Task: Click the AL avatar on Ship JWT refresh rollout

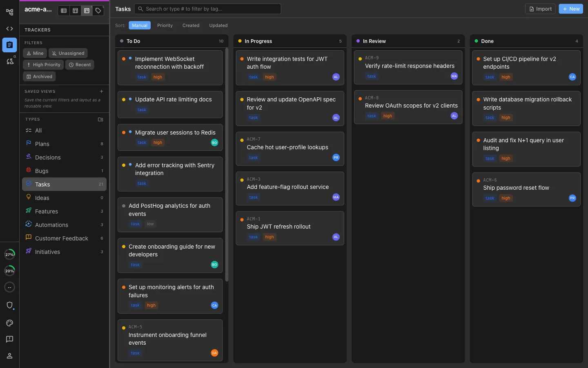Action: (x=336, y=237)
